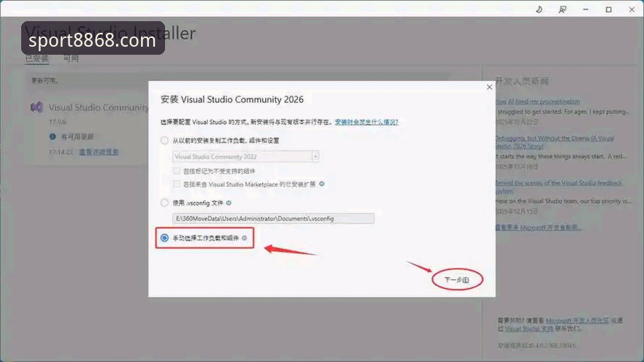Open Visual Studio Support link
644x362 pixels.
coord(529,328)
